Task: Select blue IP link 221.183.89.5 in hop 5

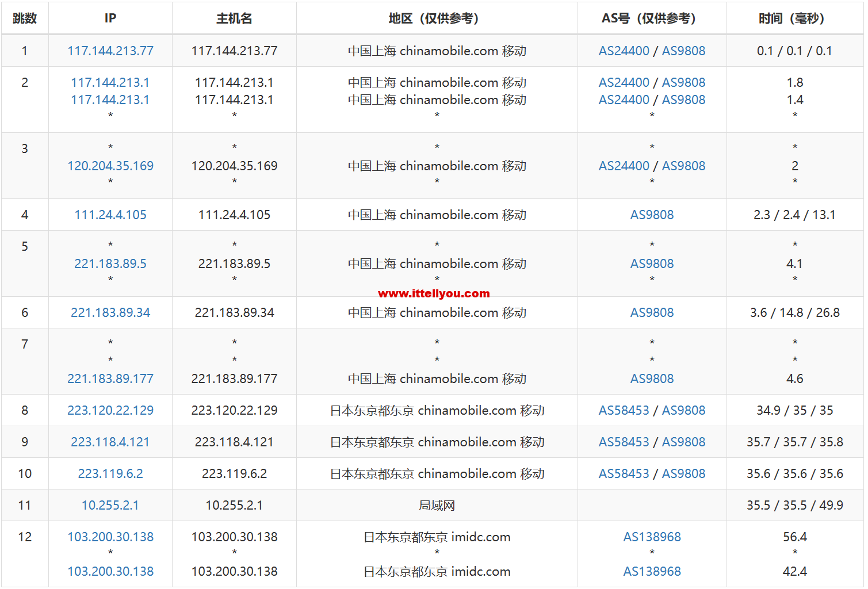Action: pyautogui.click(x=110, y=263)
